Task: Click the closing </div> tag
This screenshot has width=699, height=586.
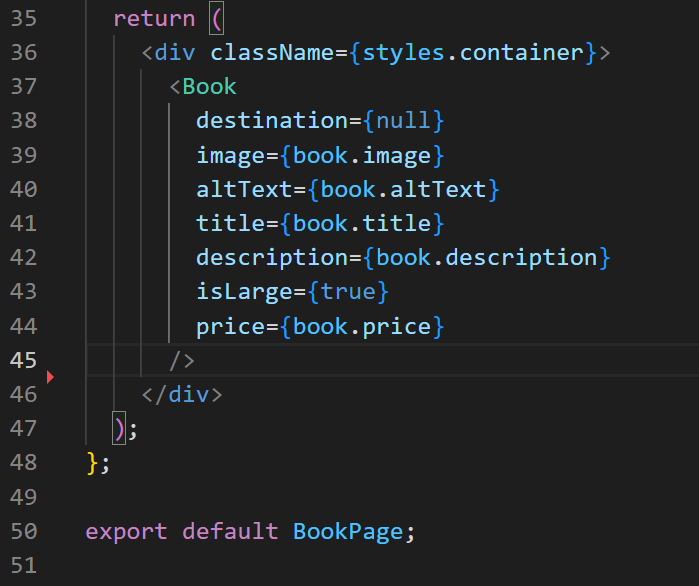Action: (182, 395)
